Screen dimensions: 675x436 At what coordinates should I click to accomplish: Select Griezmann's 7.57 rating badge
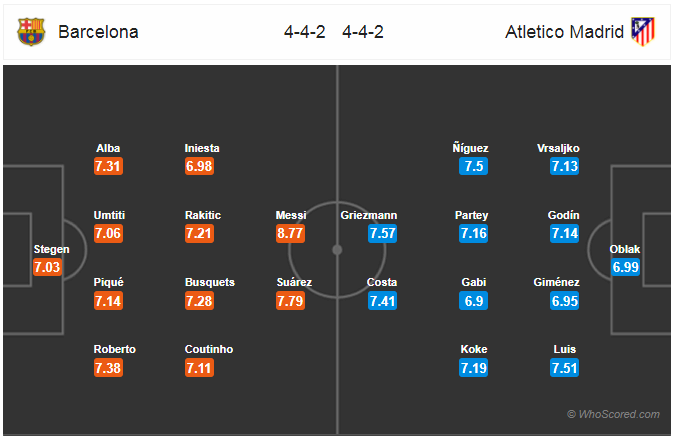point(382,233)
